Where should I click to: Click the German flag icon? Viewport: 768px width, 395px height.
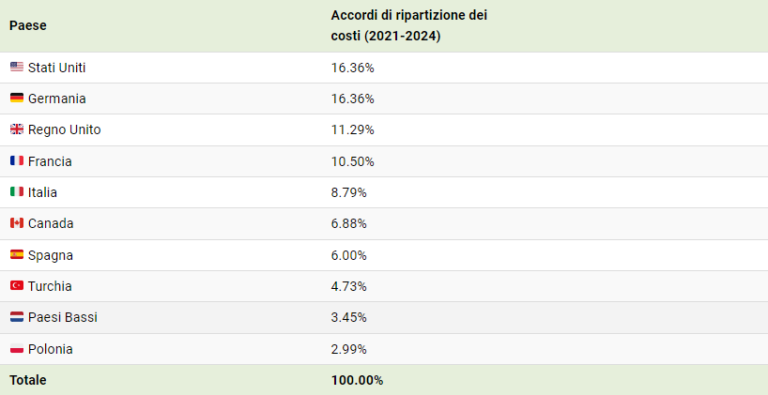pos(17,98)
